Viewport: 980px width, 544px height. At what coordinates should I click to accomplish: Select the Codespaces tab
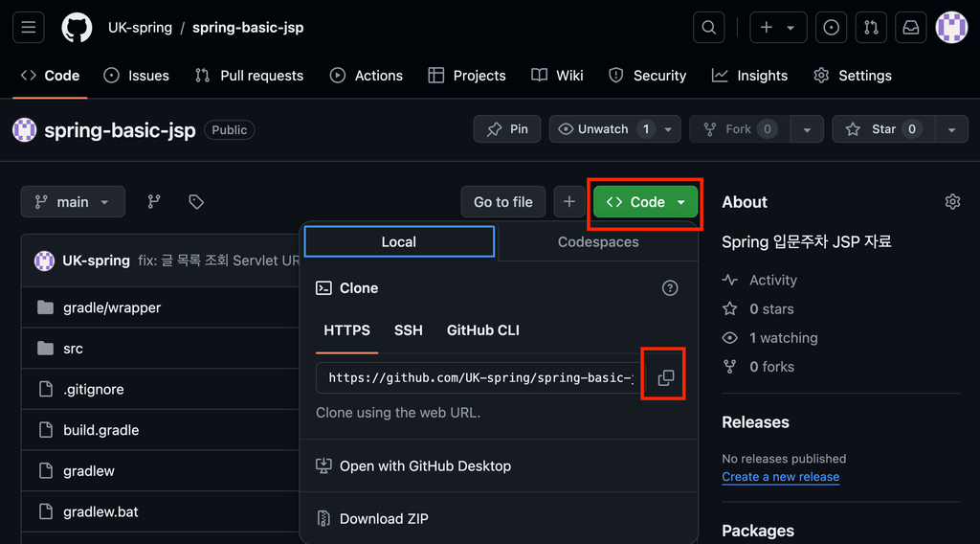click(x=598, y=242)
